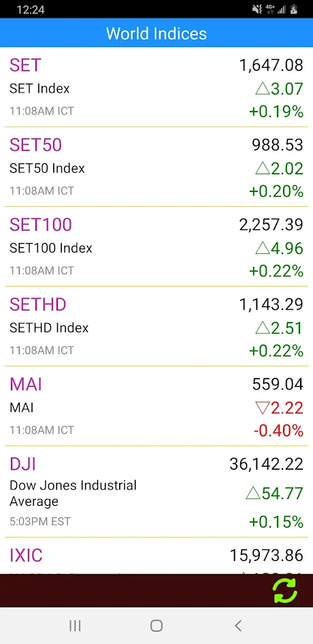The width and height of the screenshot is (313, 644).
Task: Tap the up triangle next to 54.77
Action: point(252,494)
